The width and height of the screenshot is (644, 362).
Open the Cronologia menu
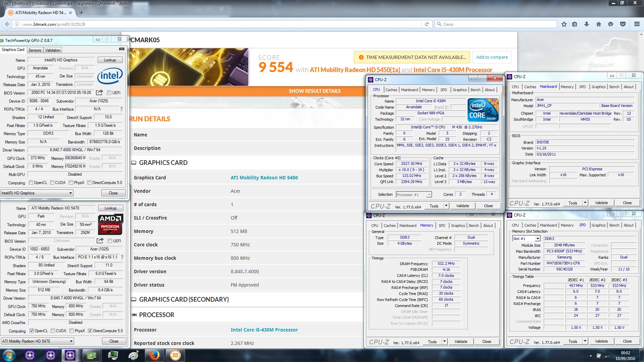[62, 3]
